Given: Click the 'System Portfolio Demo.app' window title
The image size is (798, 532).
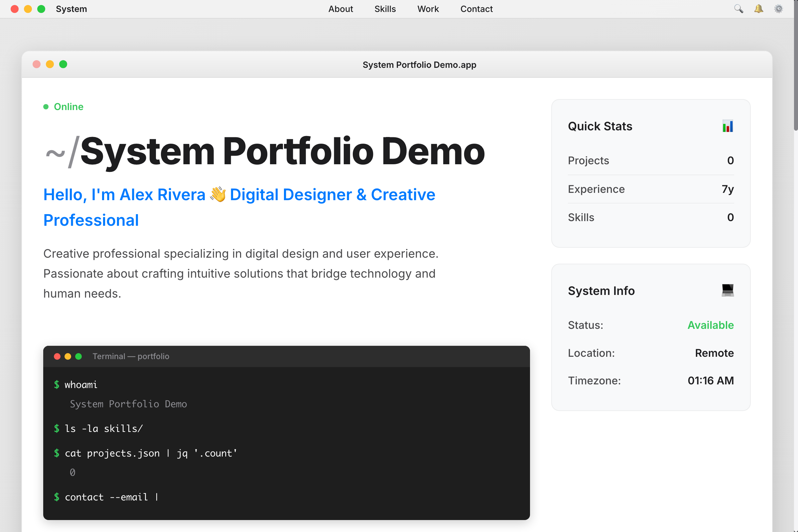Looking at the screenshot, I should 419,65.
